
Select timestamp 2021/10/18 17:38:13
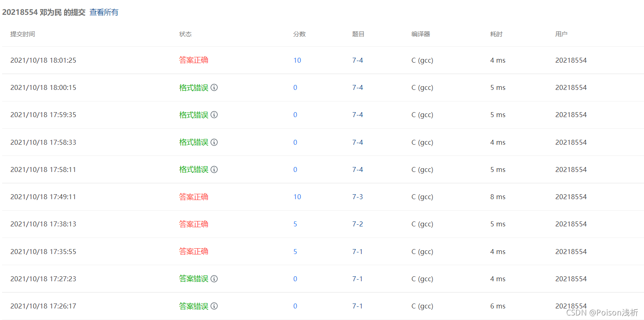[43, 224]
